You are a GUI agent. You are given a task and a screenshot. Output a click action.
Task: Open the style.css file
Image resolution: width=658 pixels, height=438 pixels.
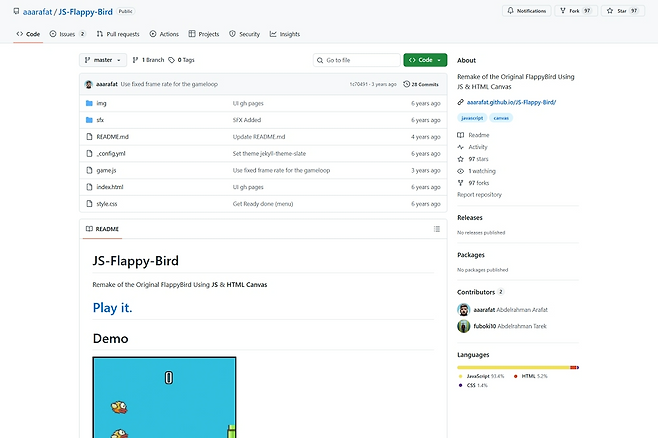click(x=107, y=204)
